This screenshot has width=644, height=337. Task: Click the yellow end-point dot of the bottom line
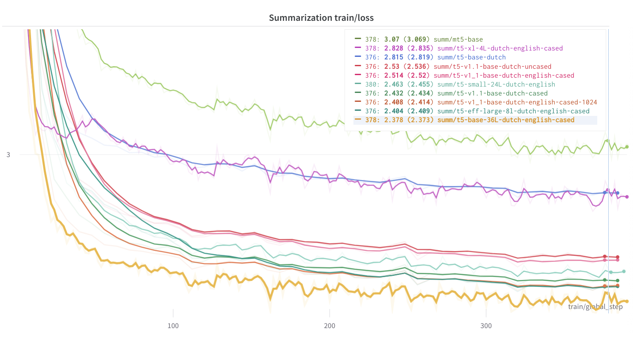(x=627, y=301)
